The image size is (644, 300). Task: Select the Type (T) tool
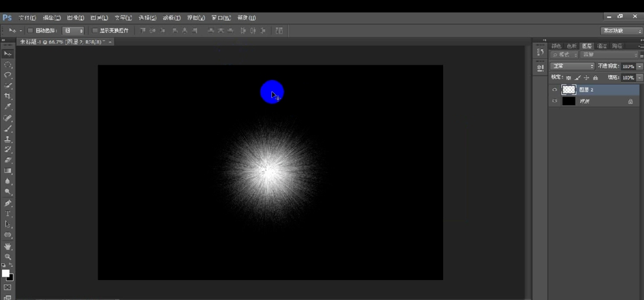coord(8,214)
